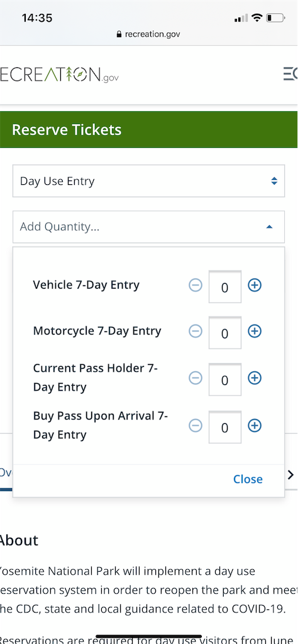Focus the Motorcycle 7-Day Entry quantity field
Image resolution: width=298 pixels, height=644 pixels.
(225, 333)
